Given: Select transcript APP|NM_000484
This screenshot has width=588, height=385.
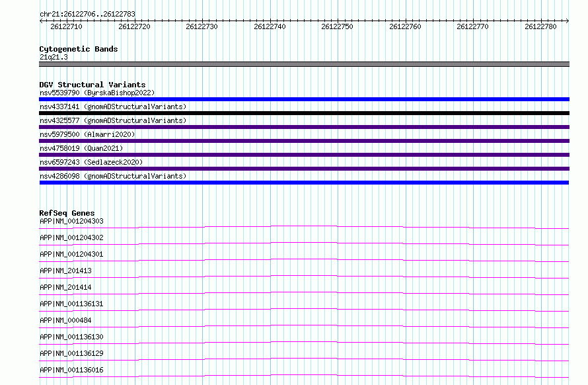Looking at the screenshot, I should (x=65, y=320).
